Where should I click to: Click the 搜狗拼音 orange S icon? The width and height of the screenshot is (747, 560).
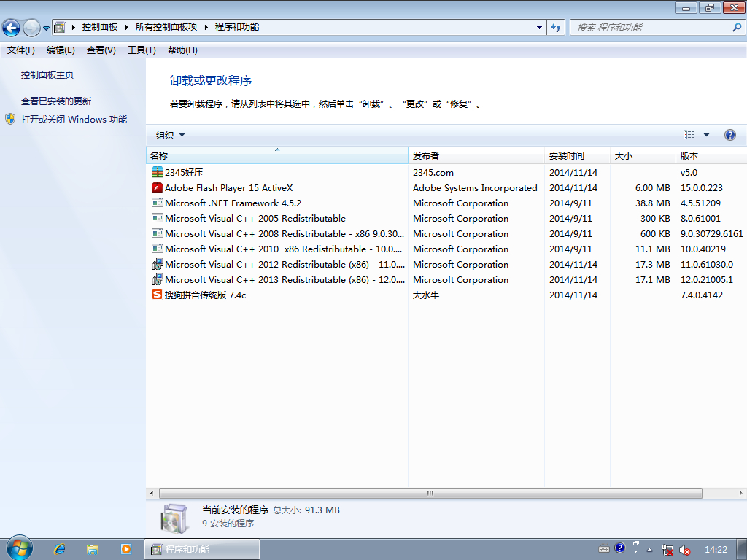[158, 295]
